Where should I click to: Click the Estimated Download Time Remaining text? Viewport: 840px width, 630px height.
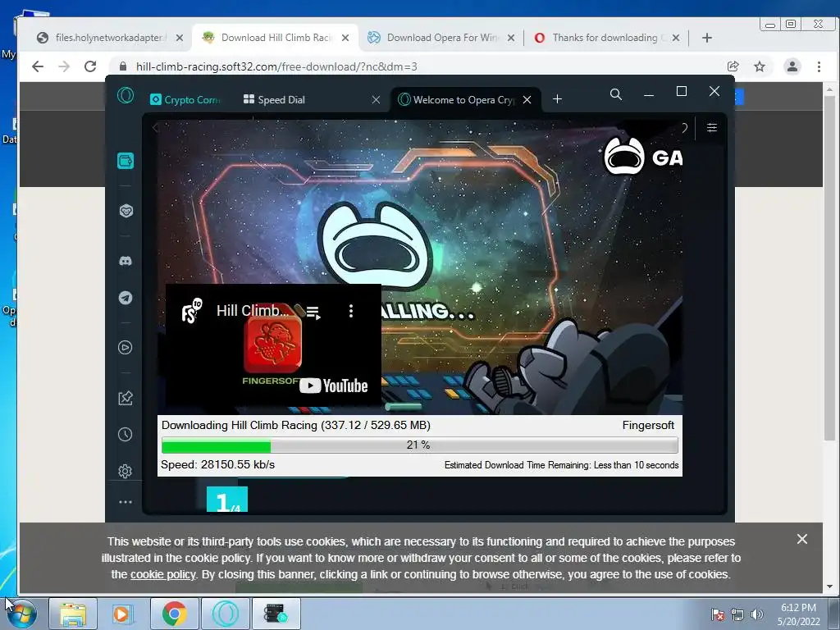[x=561, y=465]
